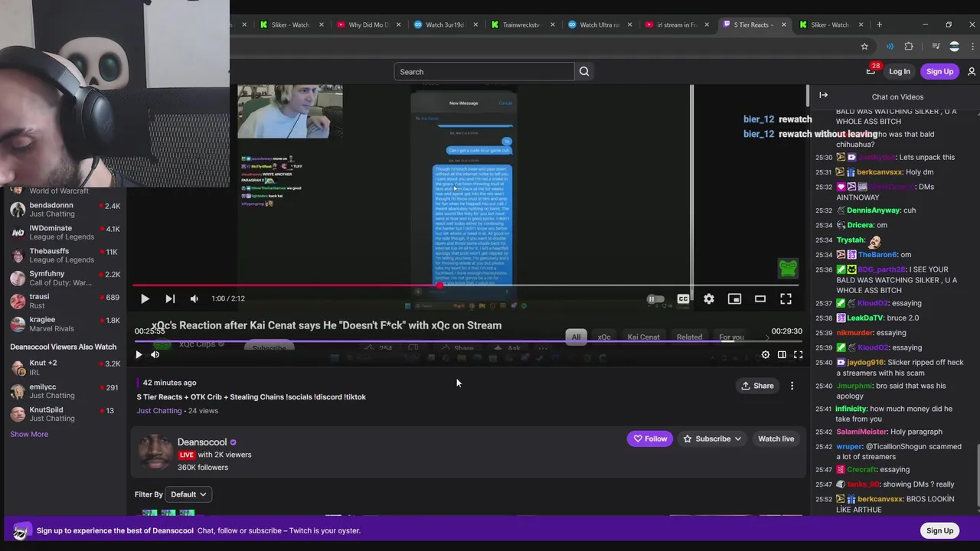Play the Twitch VOD from bottom-left control

pyautogui.click(x=139, y=354)
